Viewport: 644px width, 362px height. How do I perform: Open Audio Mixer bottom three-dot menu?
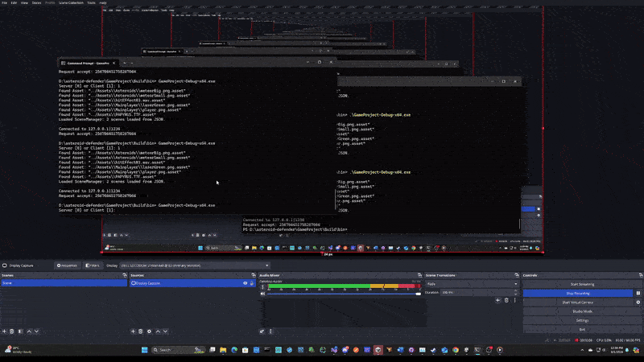coord(270,331)
